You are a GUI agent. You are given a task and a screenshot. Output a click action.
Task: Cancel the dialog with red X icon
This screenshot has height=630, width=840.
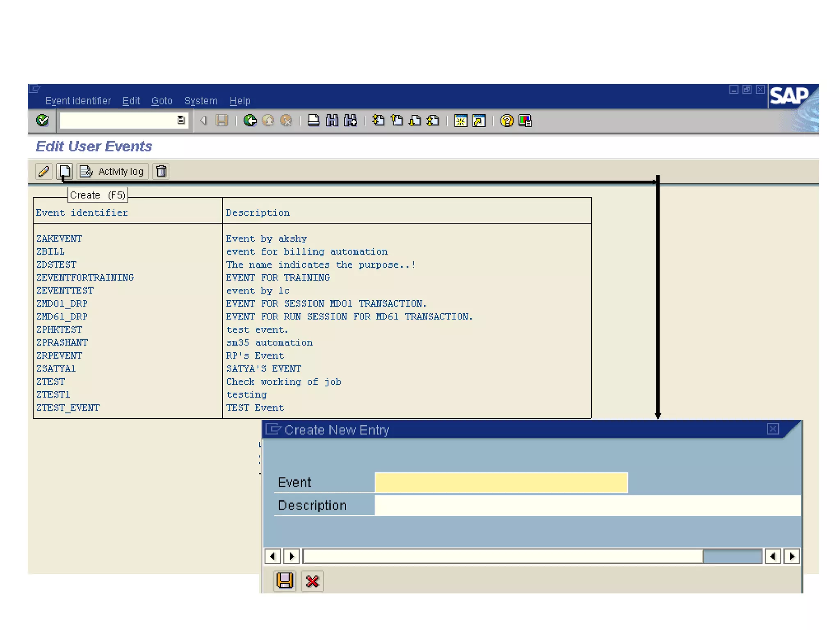click(x=312, y=581)
